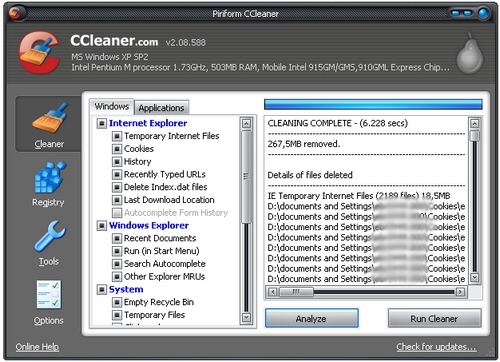500x362 pixels.
Task: Click the cleaning progress bar
Action: click(x=373, y=104)
